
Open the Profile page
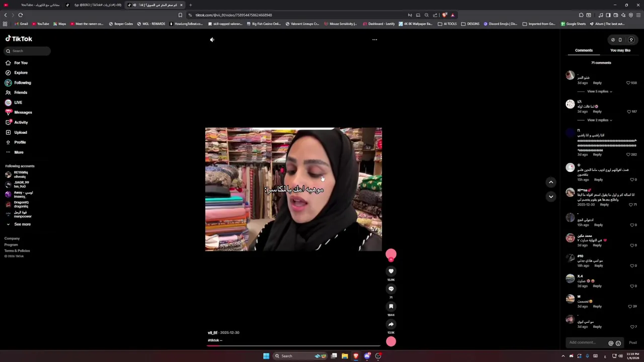click(20, 142)
